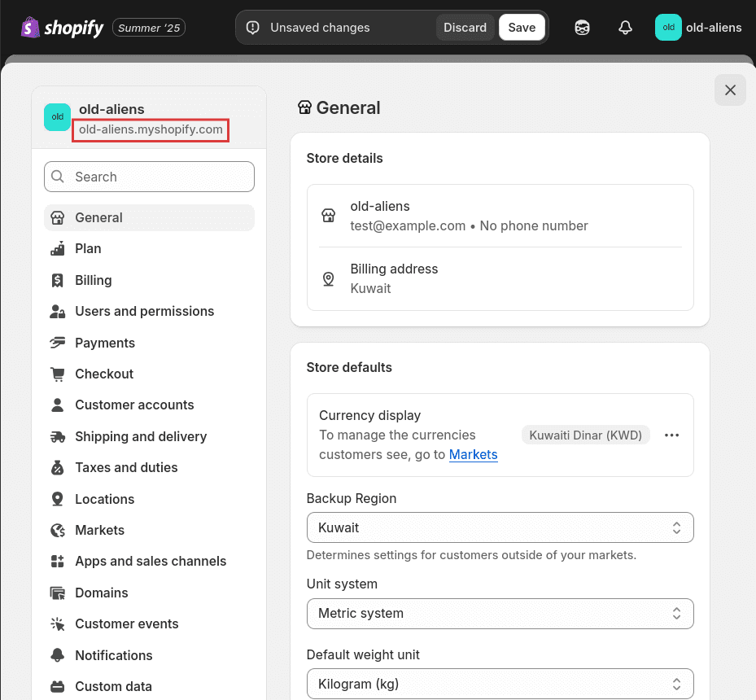Open old-aliens account menu avatar
This screenshot has width=756, height=700.
[x=668, y=28]
